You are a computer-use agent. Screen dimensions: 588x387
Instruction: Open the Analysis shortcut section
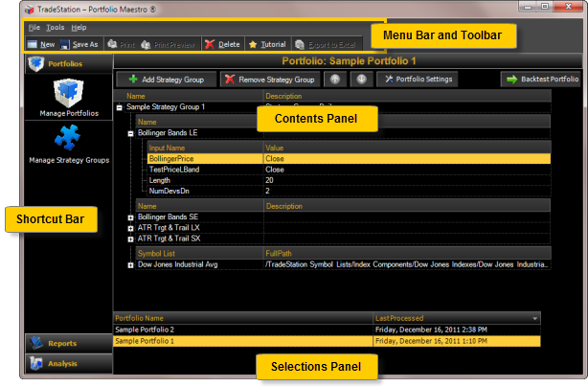pyautogui.click(x=69, y=363)
